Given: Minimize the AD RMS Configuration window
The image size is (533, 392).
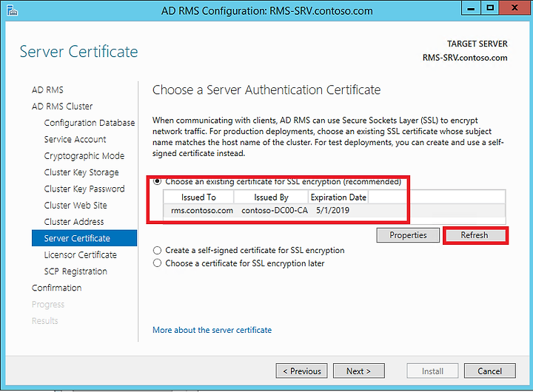Looking at the screenshot, I should pyautogui.click(x=471, y=8).
